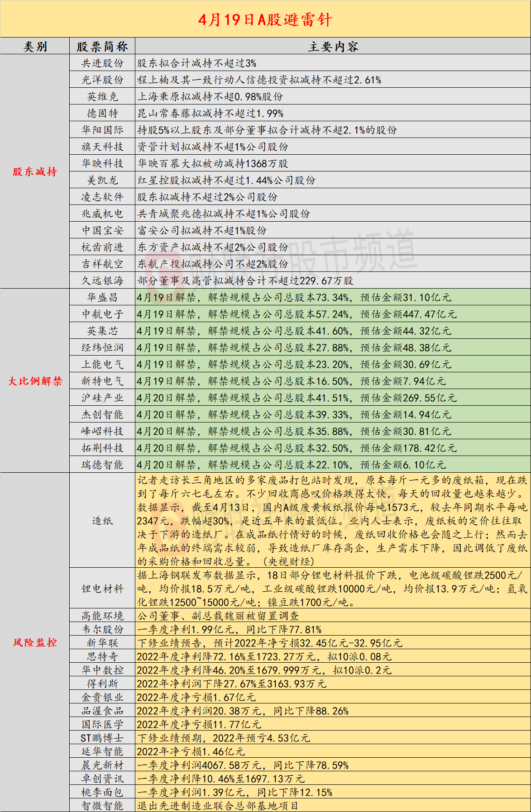Select the 主要内容 column header
The height and width of the screenshot is (812, 531).
click(333, 46)
